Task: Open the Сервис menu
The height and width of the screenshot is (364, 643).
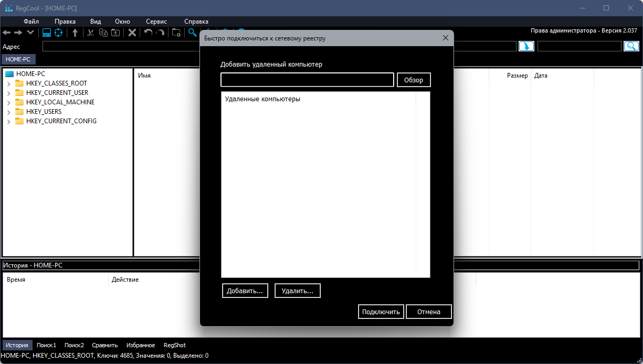Action: [x=156, y=22]
